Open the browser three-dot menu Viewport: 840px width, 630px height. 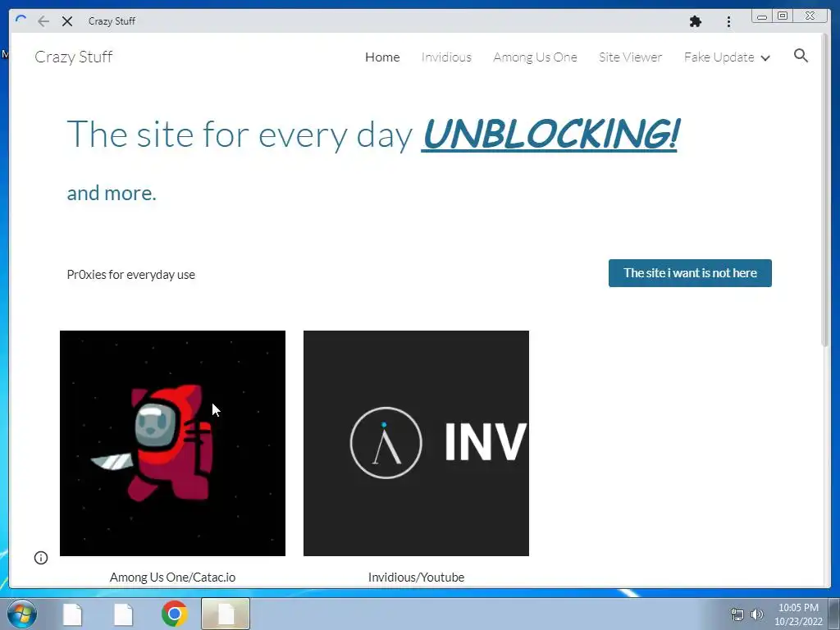click(728, 21)
